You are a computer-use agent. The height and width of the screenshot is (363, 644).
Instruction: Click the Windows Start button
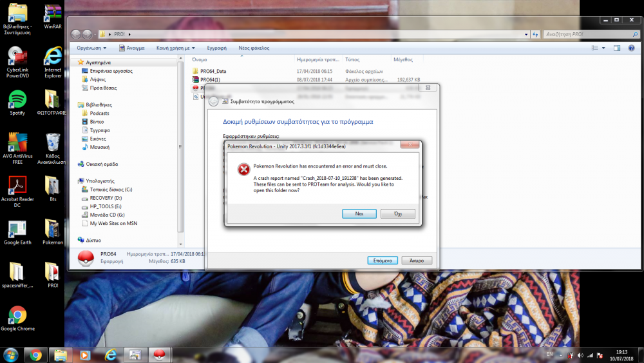pos(11,355)
